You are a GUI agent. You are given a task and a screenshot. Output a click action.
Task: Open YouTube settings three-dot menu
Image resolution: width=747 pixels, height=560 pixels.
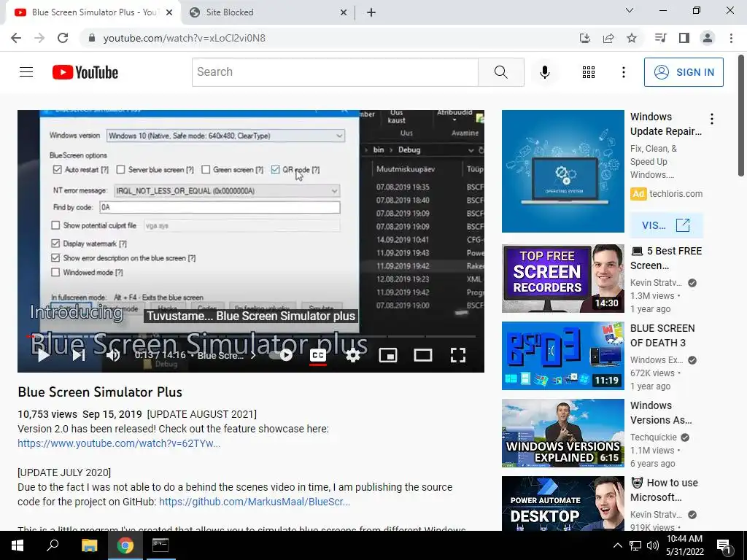tap(623, 72)
